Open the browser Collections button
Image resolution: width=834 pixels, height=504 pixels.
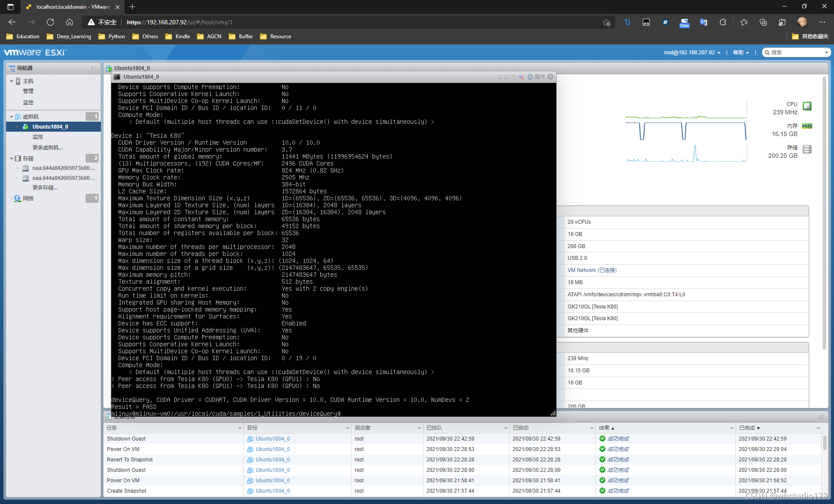pyautogui.click(x=763, y=22)
